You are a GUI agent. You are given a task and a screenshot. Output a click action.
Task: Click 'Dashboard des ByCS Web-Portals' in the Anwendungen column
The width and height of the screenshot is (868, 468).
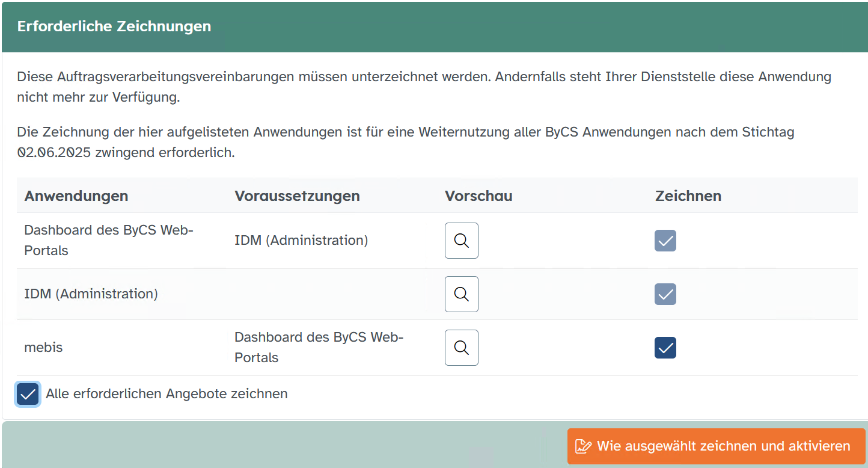[x=108, y=240]
